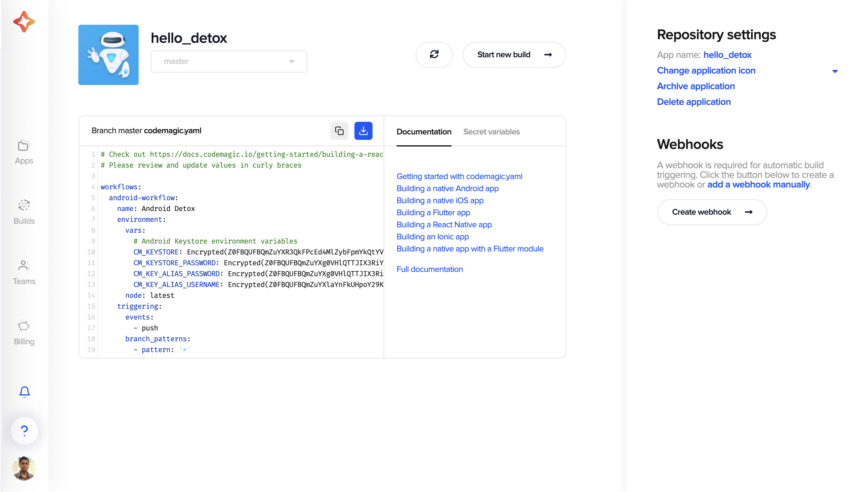868x492 pixels.
Task: Open Building a React Native app link
Action: tap(444, 225)
